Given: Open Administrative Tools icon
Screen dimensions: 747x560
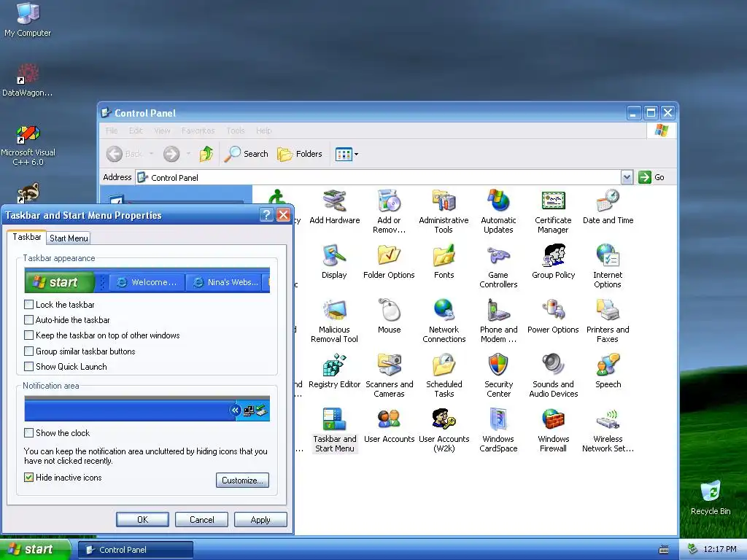Looking at the screenshot, I should point(444,211).
